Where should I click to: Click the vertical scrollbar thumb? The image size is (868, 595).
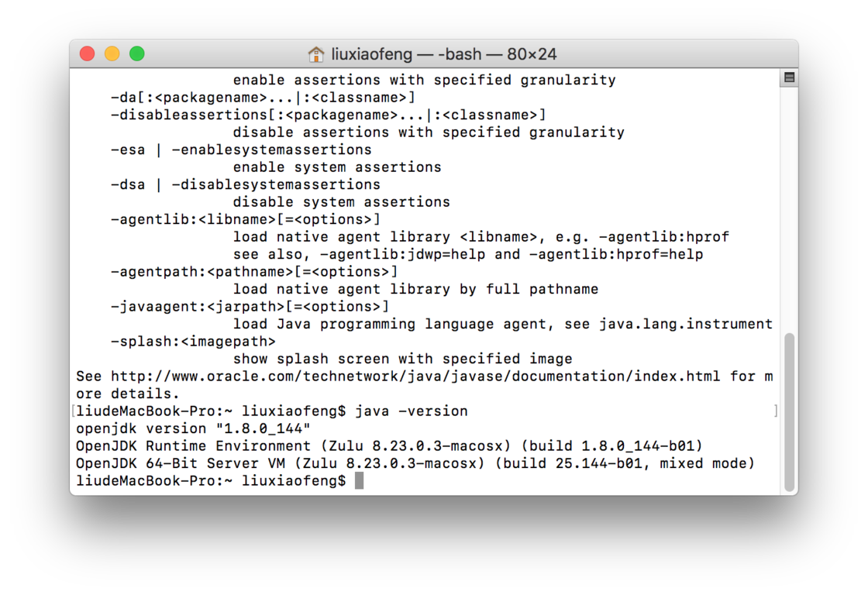790,412
